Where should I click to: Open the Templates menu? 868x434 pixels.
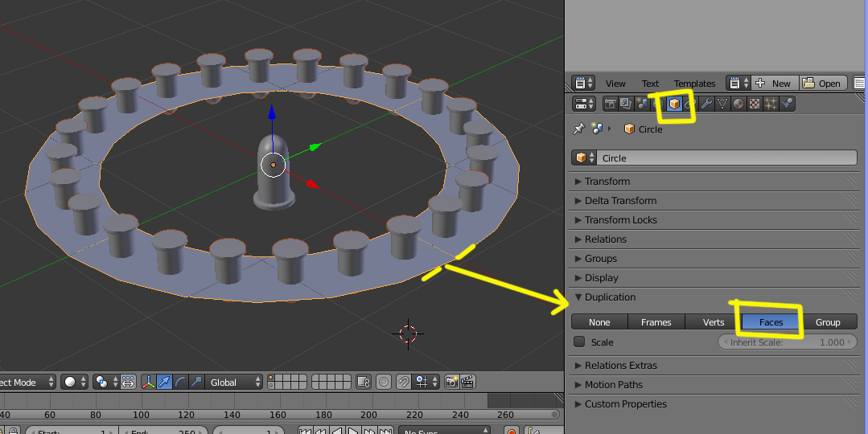click(x=694, y=84)
